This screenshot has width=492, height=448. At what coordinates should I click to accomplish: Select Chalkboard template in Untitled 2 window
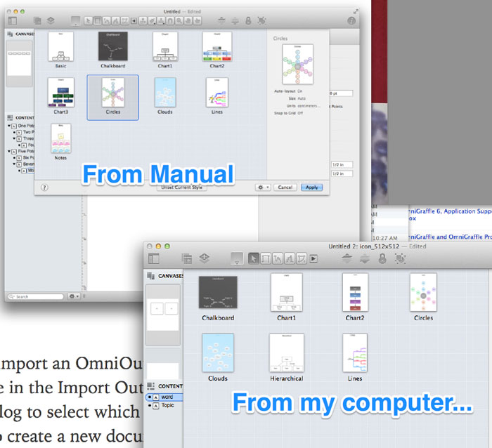coord(218,297)
